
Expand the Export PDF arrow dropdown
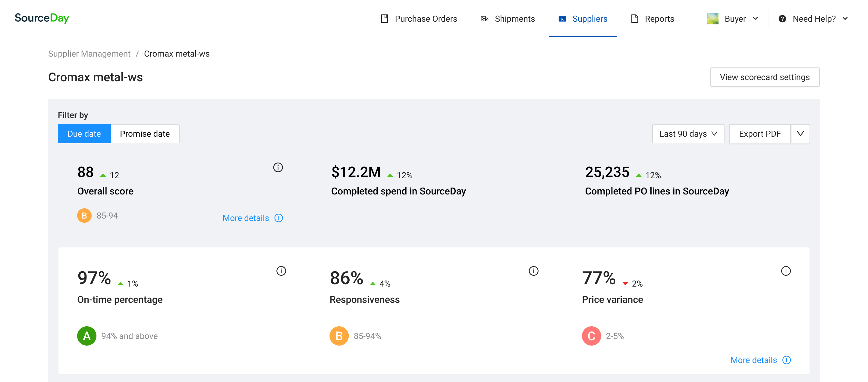800,134
